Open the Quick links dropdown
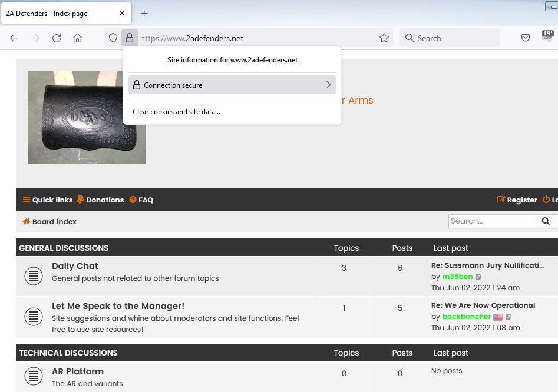Screen dimensions: 558x392 point(48,200)
